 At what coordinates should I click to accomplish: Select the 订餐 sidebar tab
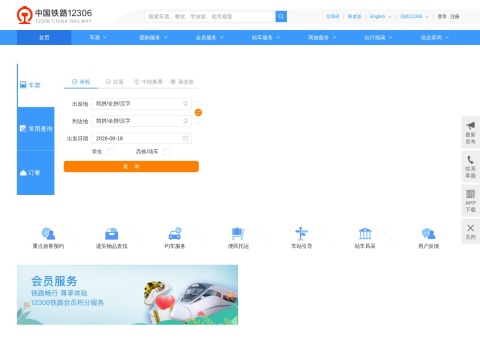click(x=36, y=173)
